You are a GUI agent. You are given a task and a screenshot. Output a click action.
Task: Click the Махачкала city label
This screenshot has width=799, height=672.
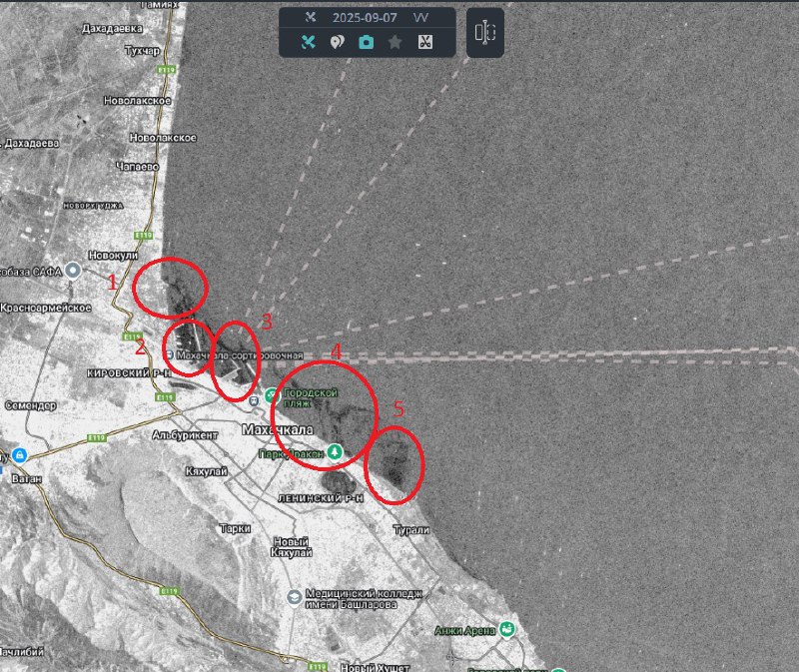[279, 429]
